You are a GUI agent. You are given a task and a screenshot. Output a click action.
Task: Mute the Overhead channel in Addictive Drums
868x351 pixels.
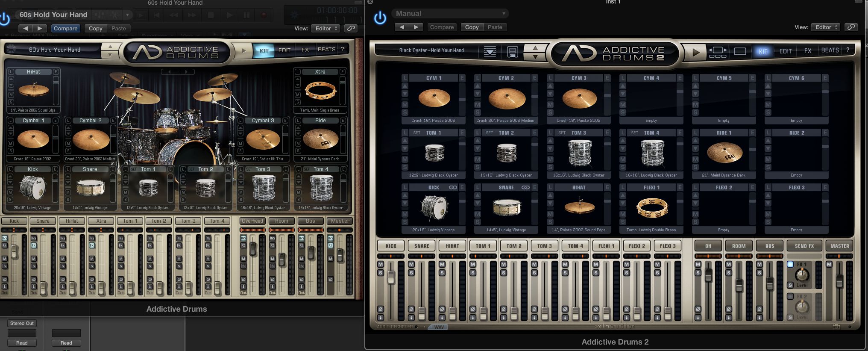243,259
